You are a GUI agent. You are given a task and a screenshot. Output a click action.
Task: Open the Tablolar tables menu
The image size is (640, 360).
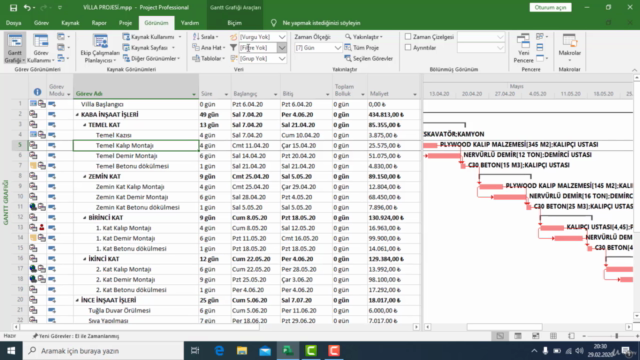point(209,58)
